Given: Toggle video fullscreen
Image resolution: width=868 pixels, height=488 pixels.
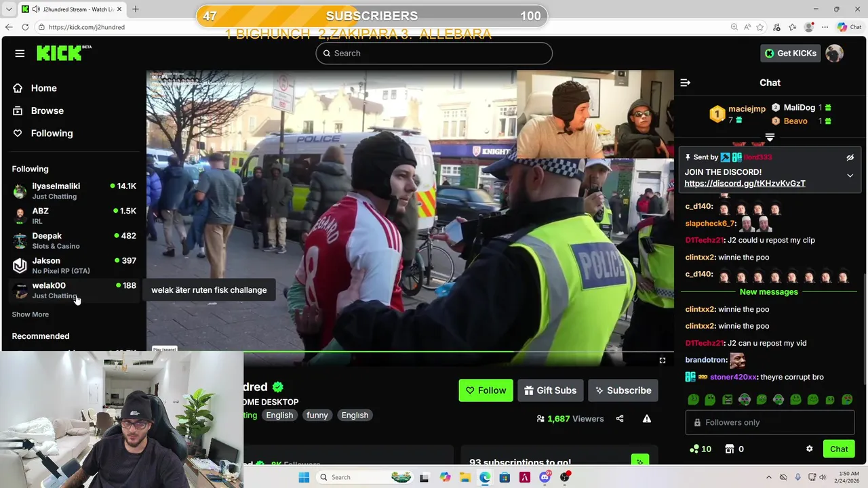Looking at the screenshot, I should coord(663,361).
